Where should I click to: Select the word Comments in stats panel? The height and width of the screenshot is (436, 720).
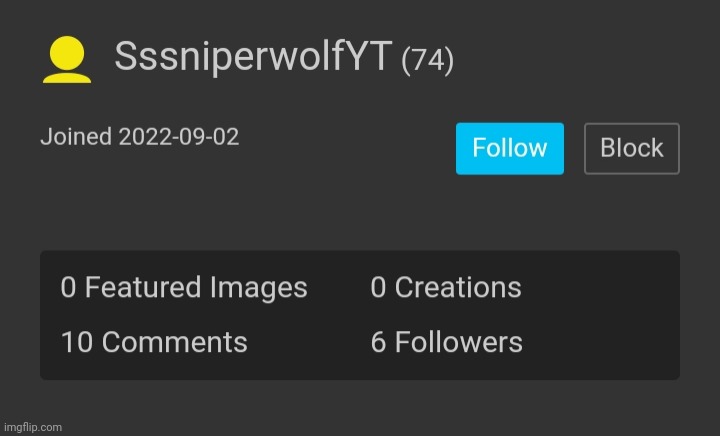pos(174,342)
